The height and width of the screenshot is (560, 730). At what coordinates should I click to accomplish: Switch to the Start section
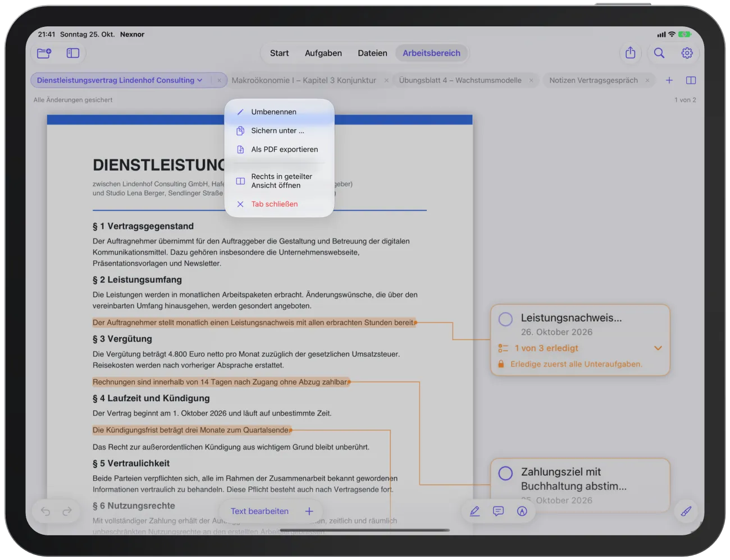point(279,53)
